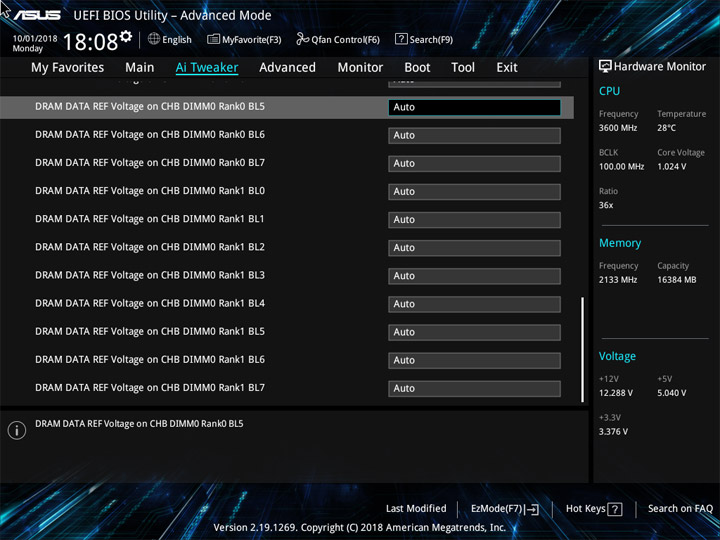This screenshot has width=720, height=540.
Task: Click the Hardware Monitor panel title
Action: [x=659, y=67]
